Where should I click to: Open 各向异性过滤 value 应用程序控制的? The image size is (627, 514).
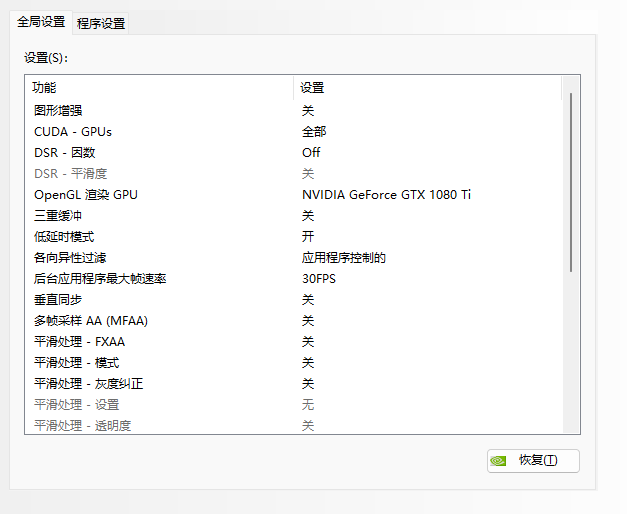click(344, 257)
